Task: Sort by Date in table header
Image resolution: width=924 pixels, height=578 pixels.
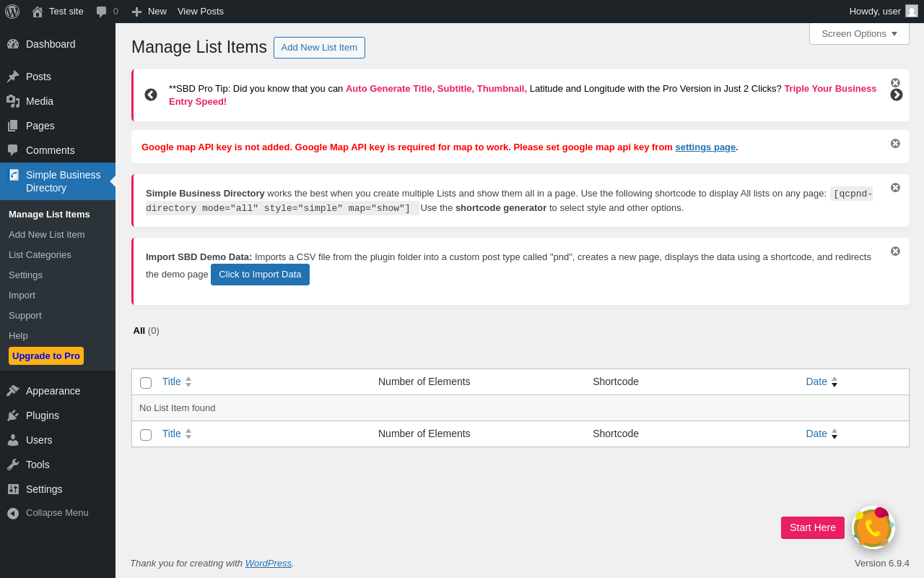Action: tap(821, 381)
